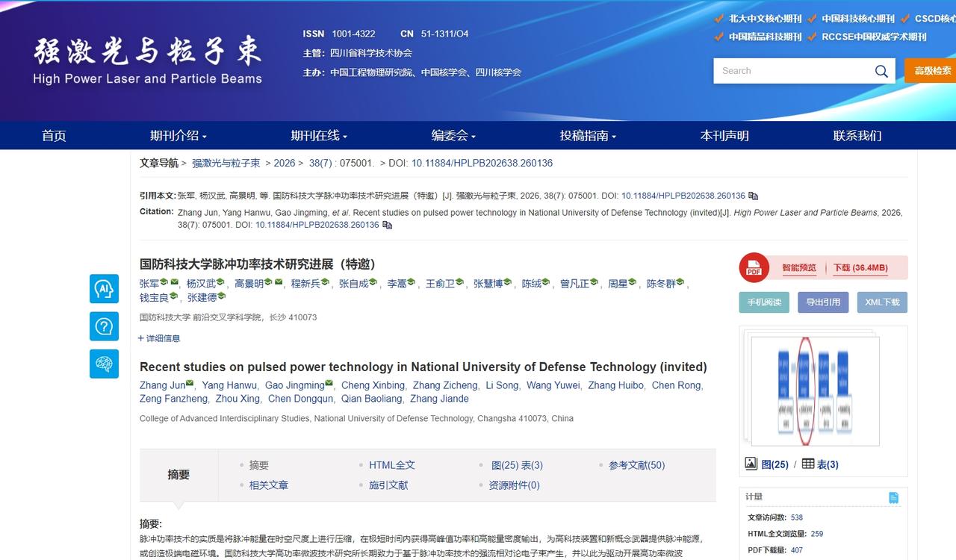Copy the English citation DOI icon
This screenshot has width=956, height=560.
tap(387, 225)
